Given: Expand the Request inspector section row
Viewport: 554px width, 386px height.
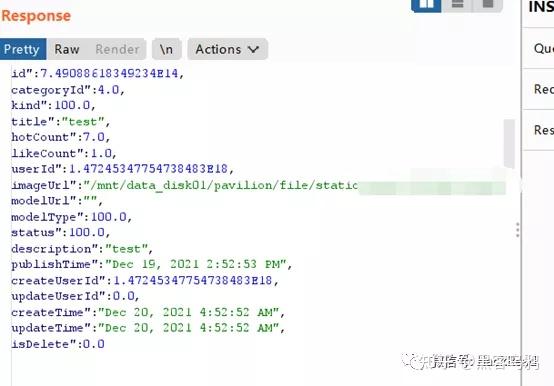Looking at the screenshot, I should click(x=538, y=89).
